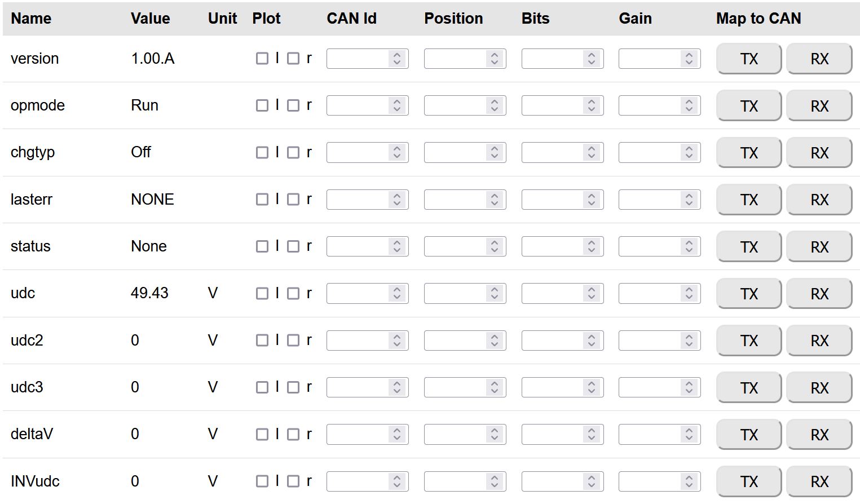Click the Map to CAN column header
Screen dimensions: 860x504
[x=758, y=19]
